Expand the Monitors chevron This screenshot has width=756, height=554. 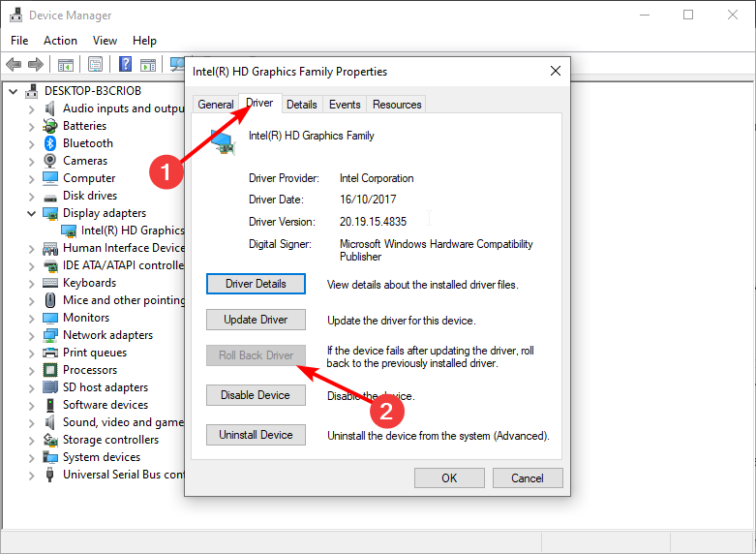click(31, 318)
